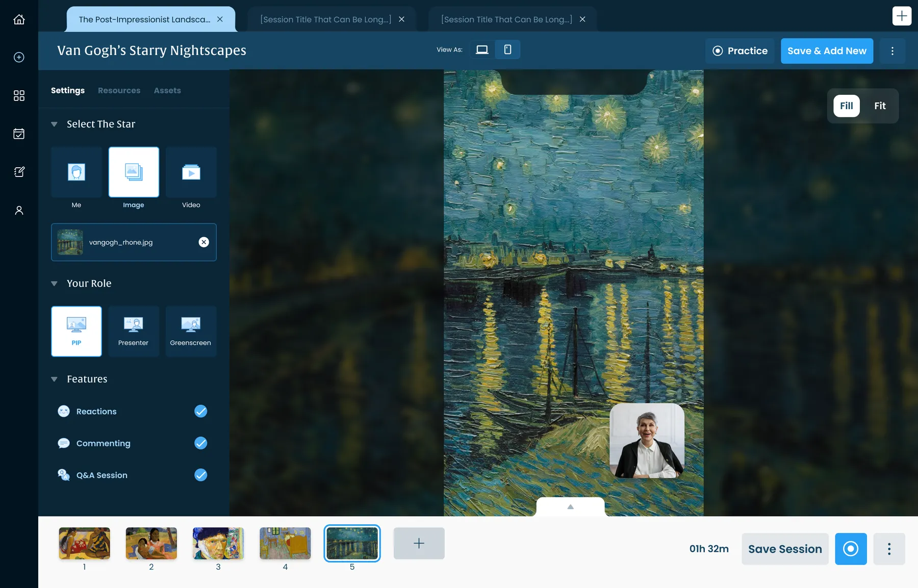The width and height of the screenshot is (918, 588).
Task: Add a new slide with plus tile
Action: tap(419, 543)
